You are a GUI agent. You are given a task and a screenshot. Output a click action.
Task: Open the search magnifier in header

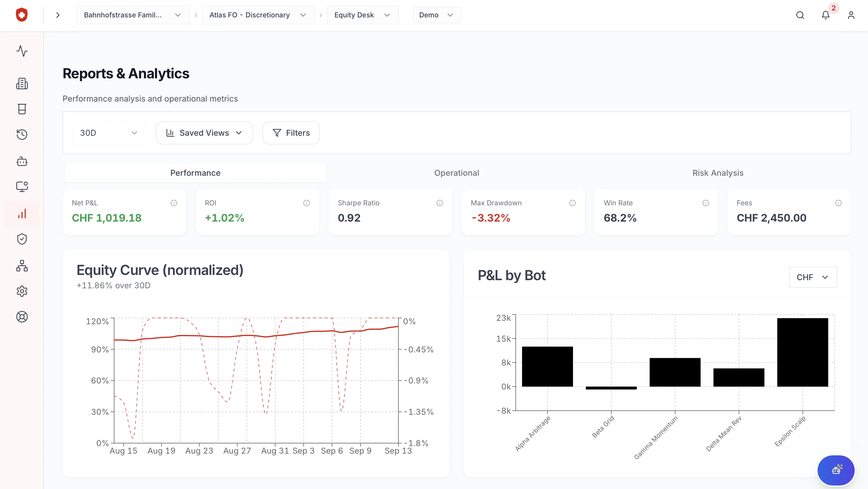800,15
